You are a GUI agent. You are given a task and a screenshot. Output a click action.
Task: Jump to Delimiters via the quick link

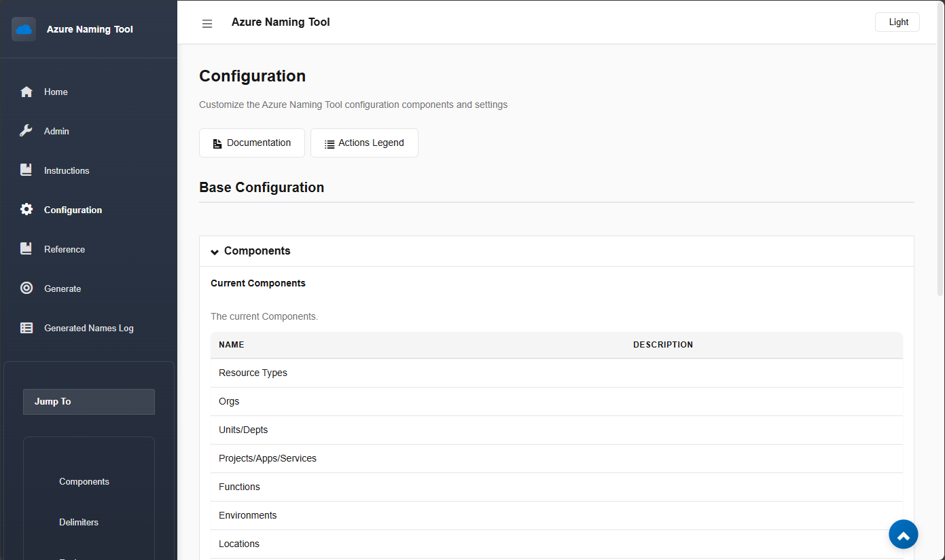click(x=78, y=522)
